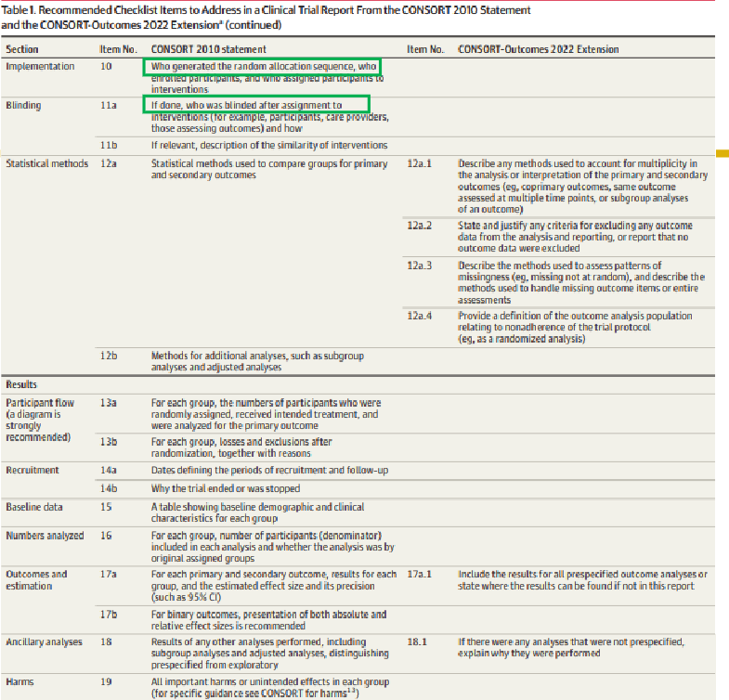Select item number '14a'
Viewport: 729px width, 700px height.
pos(109,471)
